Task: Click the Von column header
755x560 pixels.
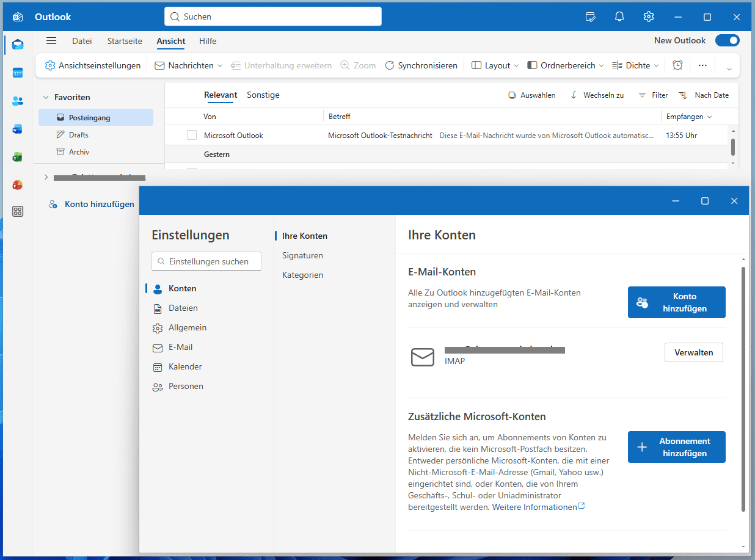Action: (210, 116)
